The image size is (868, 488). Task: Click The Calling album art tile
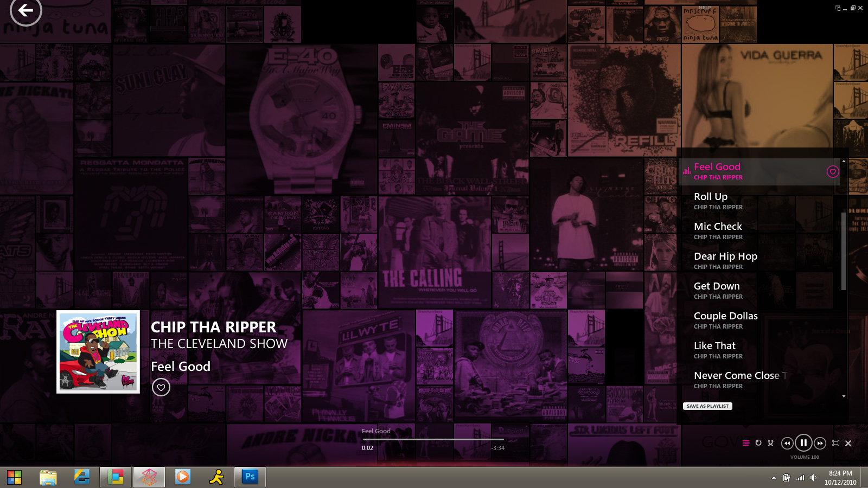435,252
